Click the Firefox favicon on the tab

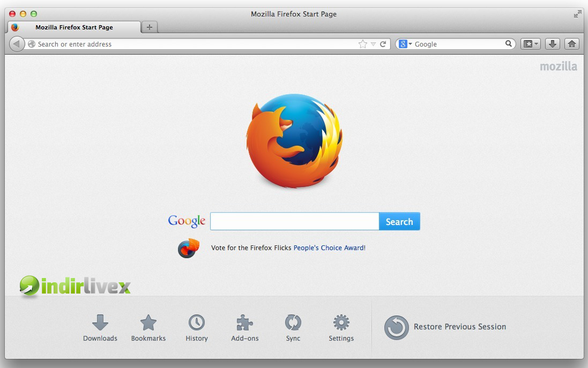(x=15, y=27)
